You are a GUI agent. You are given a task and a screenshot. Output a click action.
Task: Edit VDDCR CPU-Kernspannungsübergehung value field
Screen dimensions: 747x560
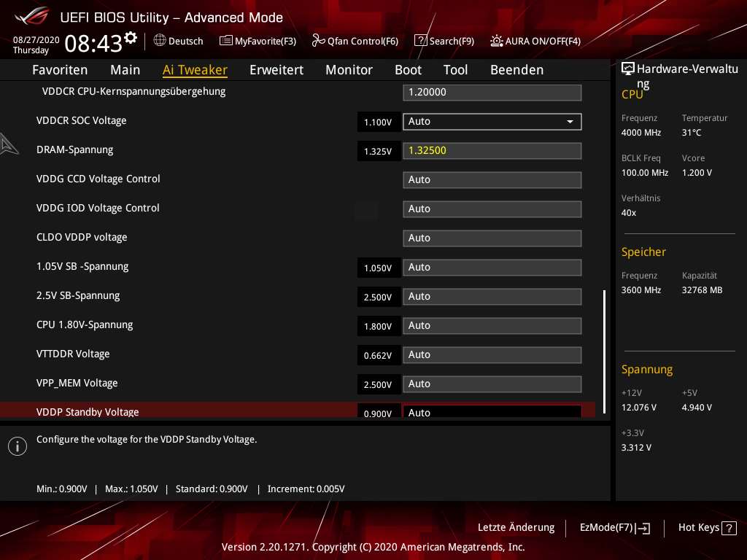click(492, 93)
